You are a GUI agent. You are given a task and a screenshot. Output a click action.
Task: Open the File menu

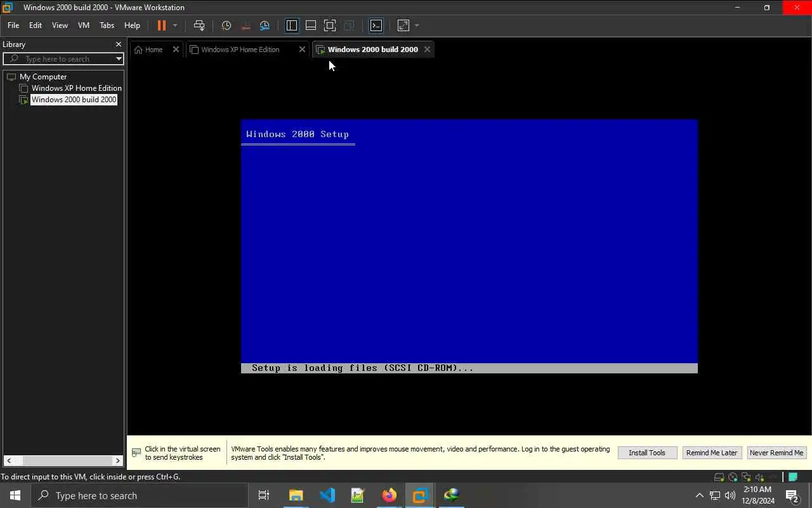[13, 25]
